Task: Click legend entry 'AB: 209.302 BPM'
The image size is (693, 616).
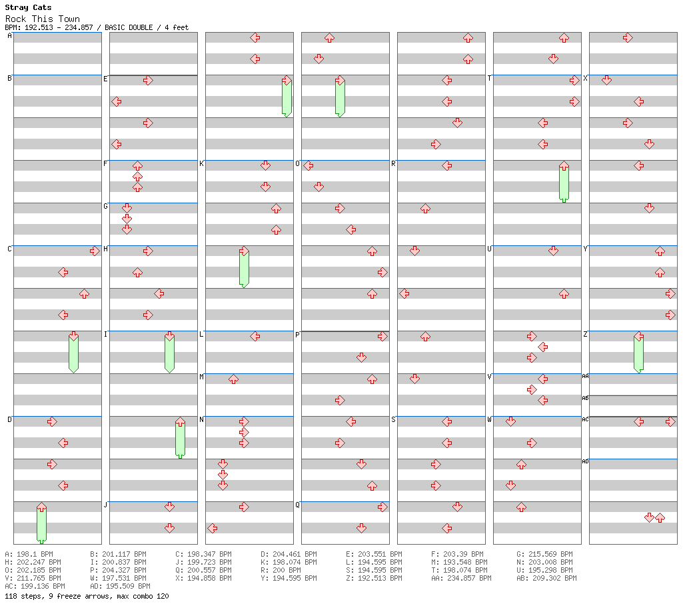Action: coord(546,578)
